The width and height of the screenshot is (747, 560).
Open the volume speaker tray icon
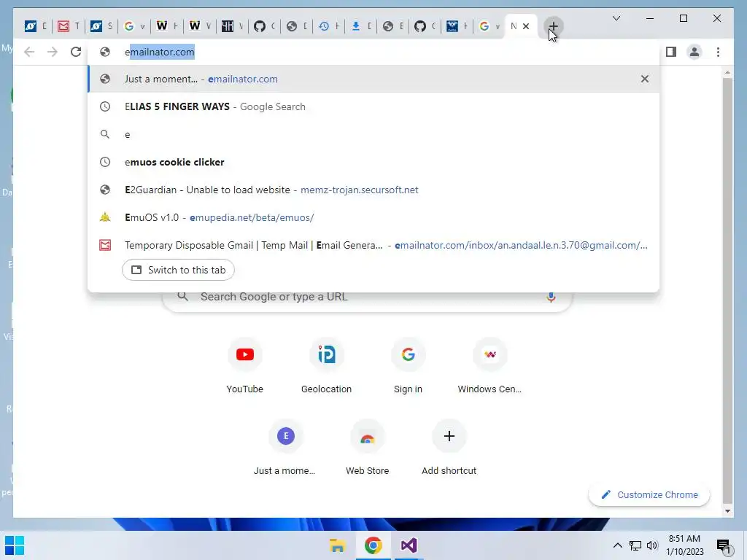point(651,545)
